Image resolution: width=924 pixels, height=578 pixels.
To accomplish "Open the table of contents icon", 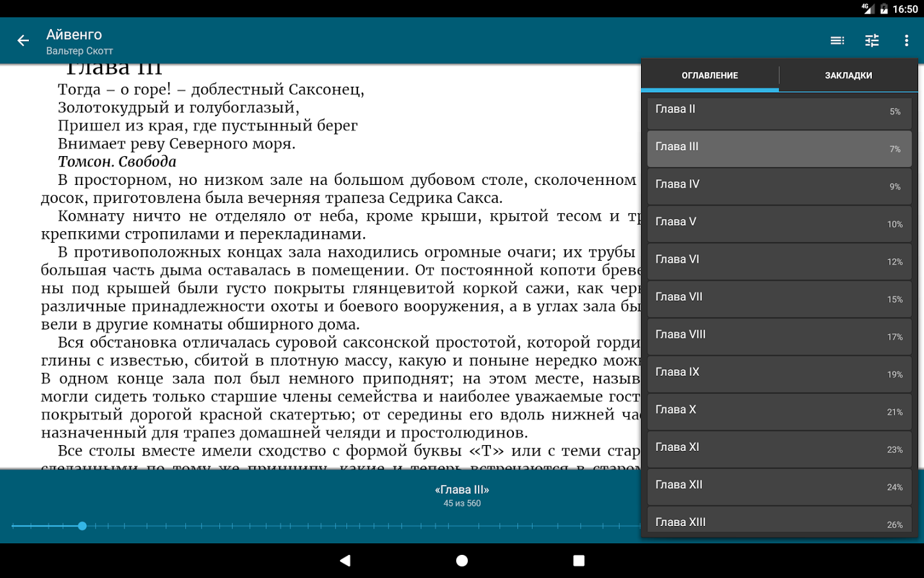I will [837, 40].
